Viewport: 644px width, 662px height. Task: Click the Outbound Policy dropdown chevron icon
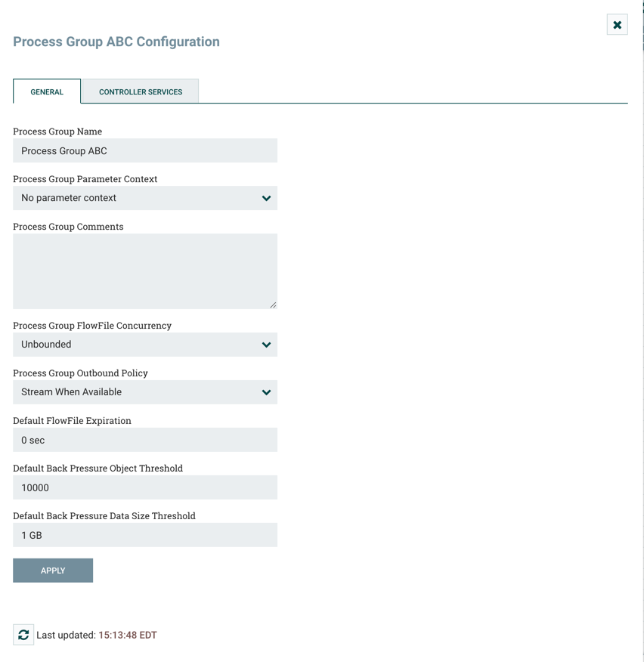(266, 392)
